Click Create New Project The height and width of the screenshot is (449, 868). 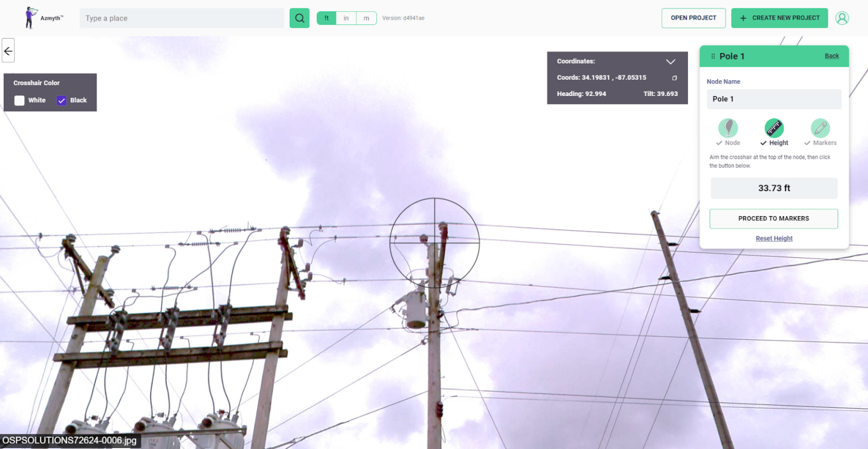[x=780, y=18]
